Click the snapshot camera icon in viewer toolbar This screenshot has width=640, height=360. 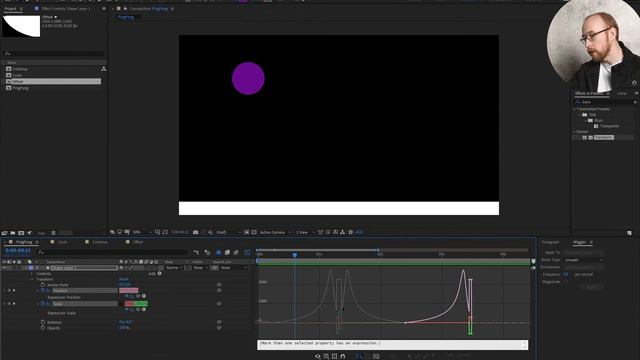click(196, 232)
